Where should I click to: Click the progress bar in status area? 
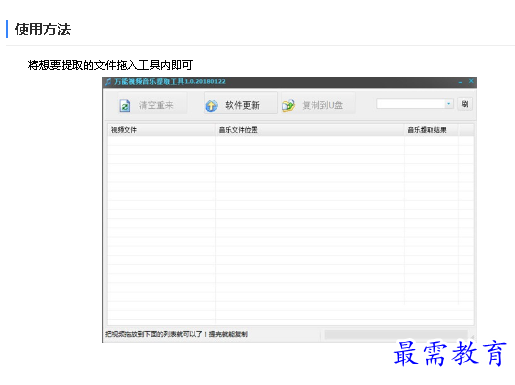[396, 335]
